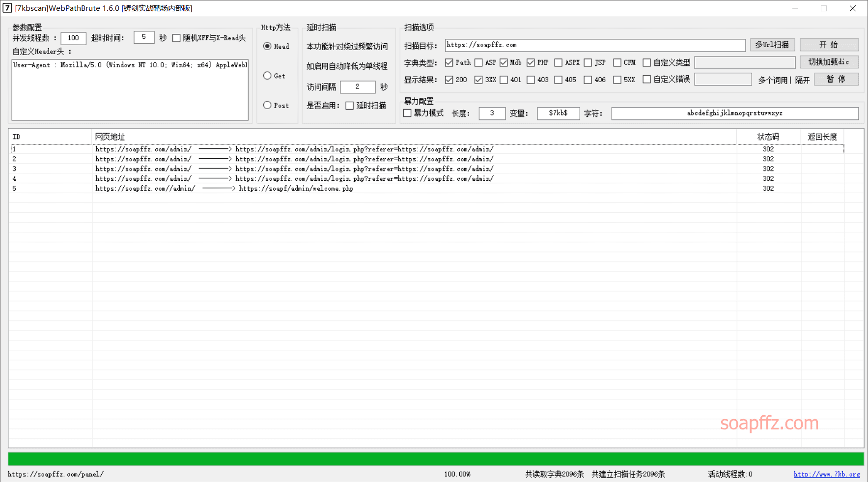Open the http://www.7kb.org link
868x482 pixels.
point(827,474)
